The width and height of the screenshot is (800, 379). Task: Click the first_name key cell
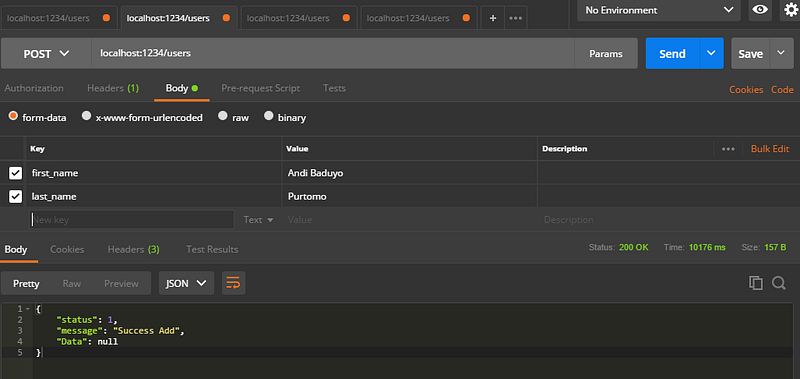click(x=154, y=173)
